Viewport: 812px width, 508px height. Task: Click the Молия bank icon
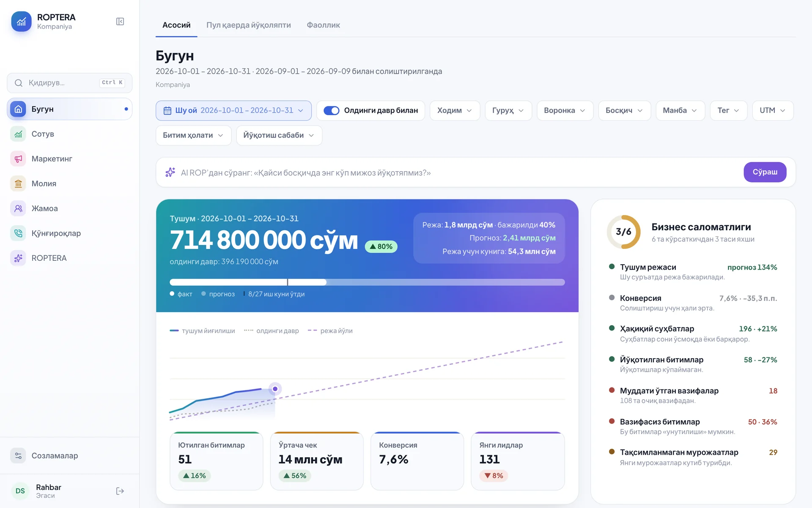(18, 184)
